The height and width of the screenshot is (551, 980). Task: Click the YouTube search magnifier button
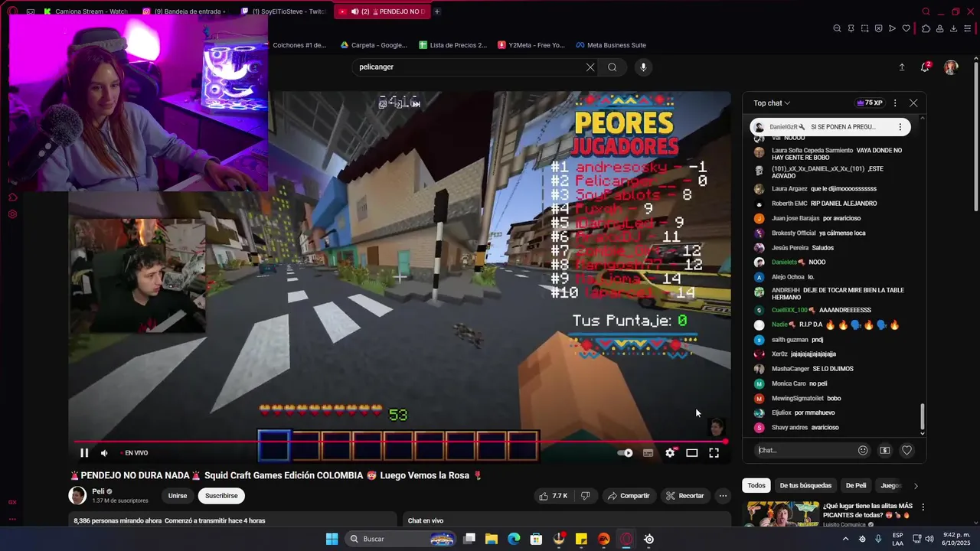pyautogui.click(x=612, y=67)
